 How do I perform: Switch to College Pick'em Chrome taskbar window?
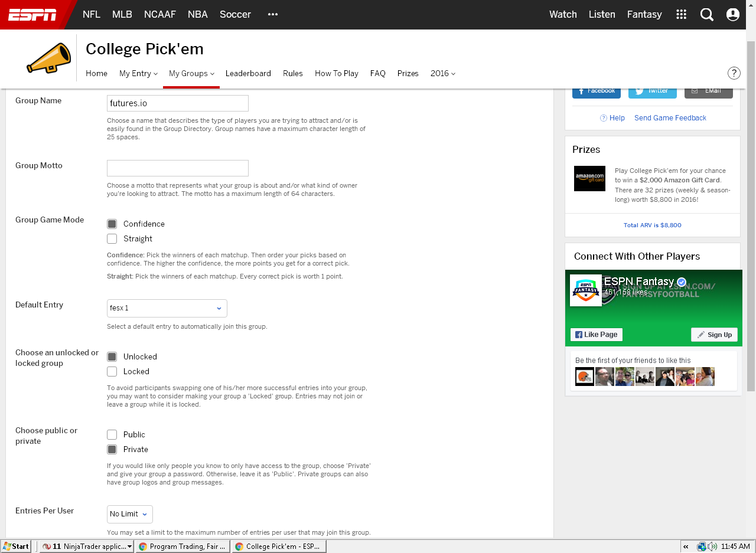click(x=279, y=547)
